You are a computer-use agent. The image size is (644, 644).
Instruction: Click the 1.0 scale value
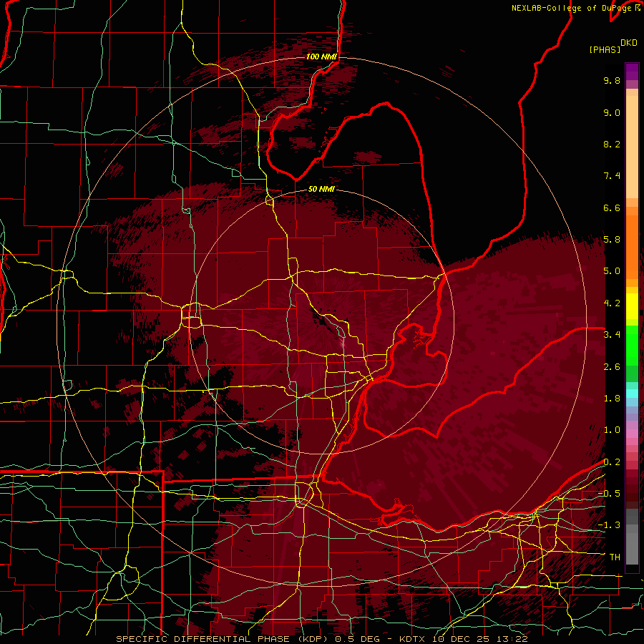click(612, 430)
